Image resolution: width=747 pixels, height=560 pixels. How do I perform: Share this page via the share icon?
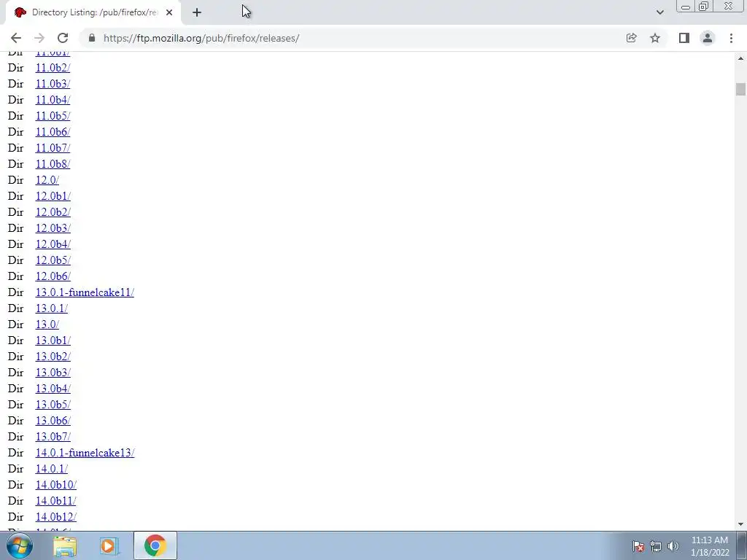tap(632, 38)
